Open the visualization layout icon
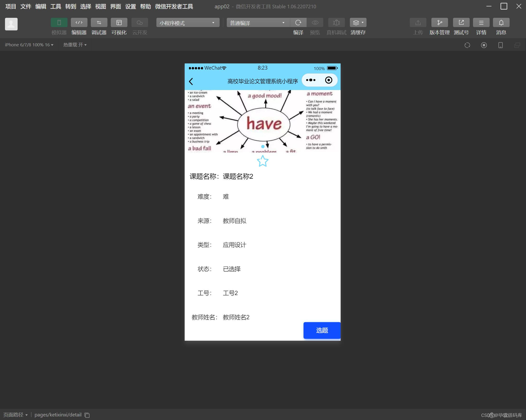 point(119,23)
